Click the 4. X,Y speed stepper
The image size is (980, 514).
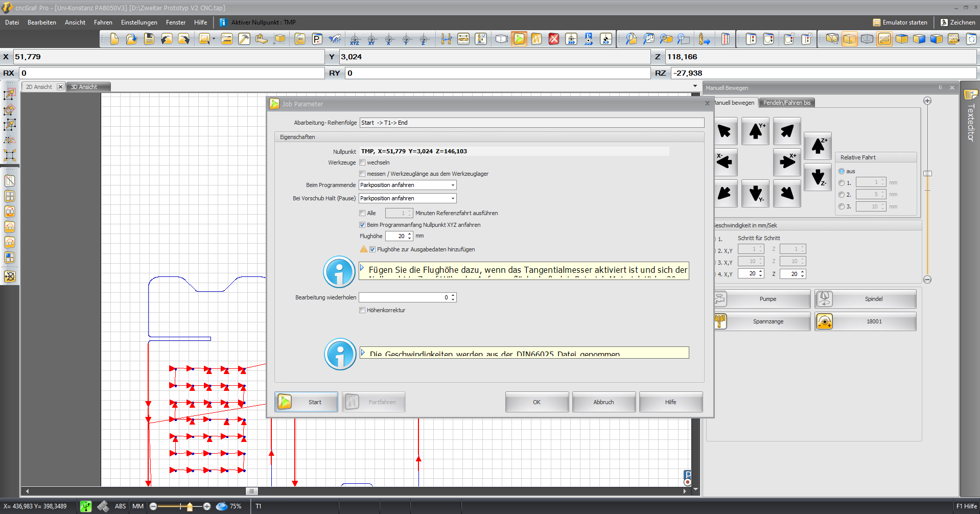(x=761, y=274)
